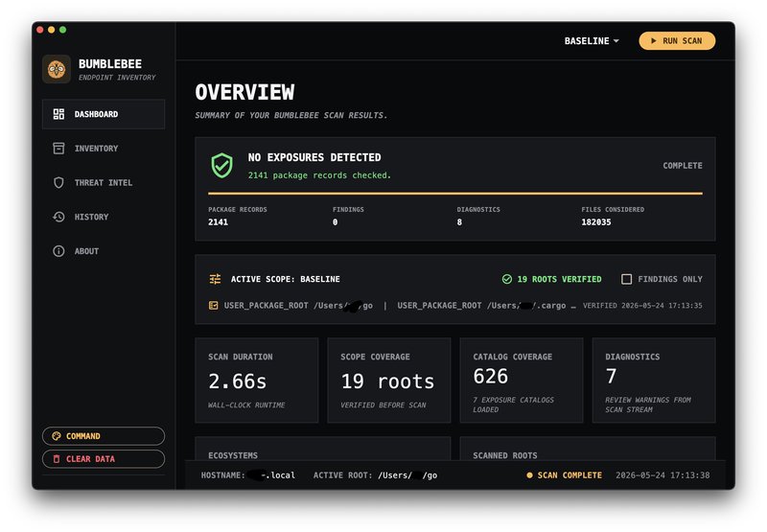Click the Threat Intel shield icon
This screenshot has height=532, width=767.
[58, 183]
